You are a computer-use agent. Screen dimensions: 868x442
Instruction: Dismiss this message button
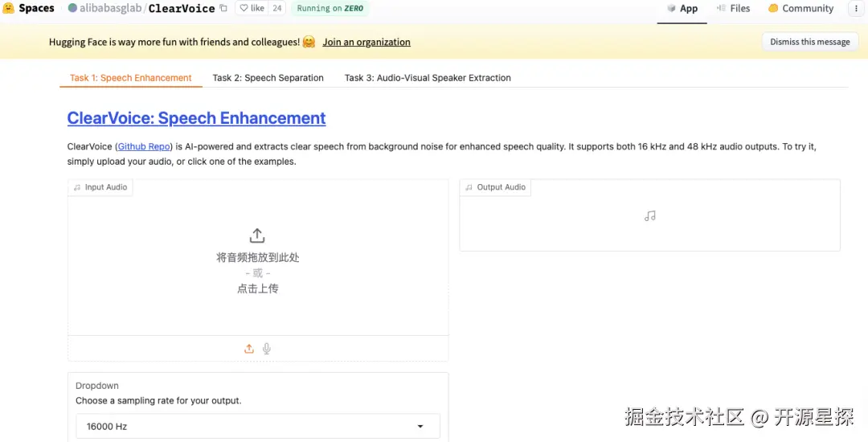(x=810, y=42)
